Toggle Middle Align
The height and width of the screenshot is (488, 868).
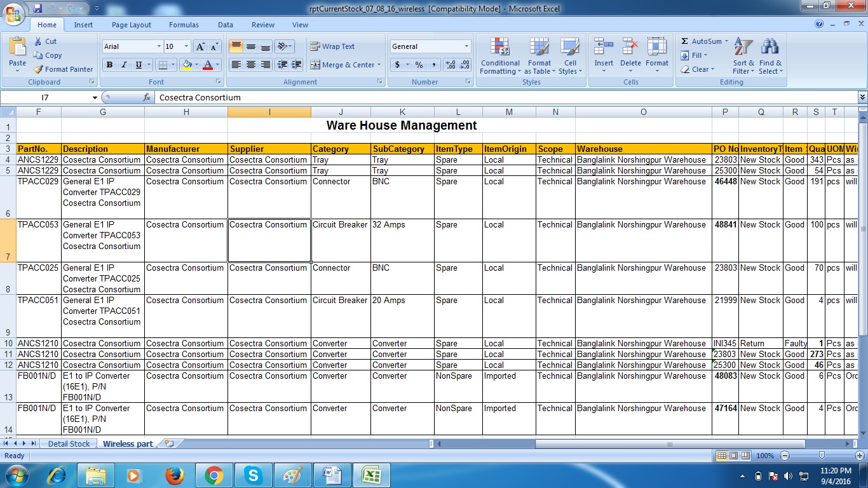pyautogui.click(x=251, y=46)
